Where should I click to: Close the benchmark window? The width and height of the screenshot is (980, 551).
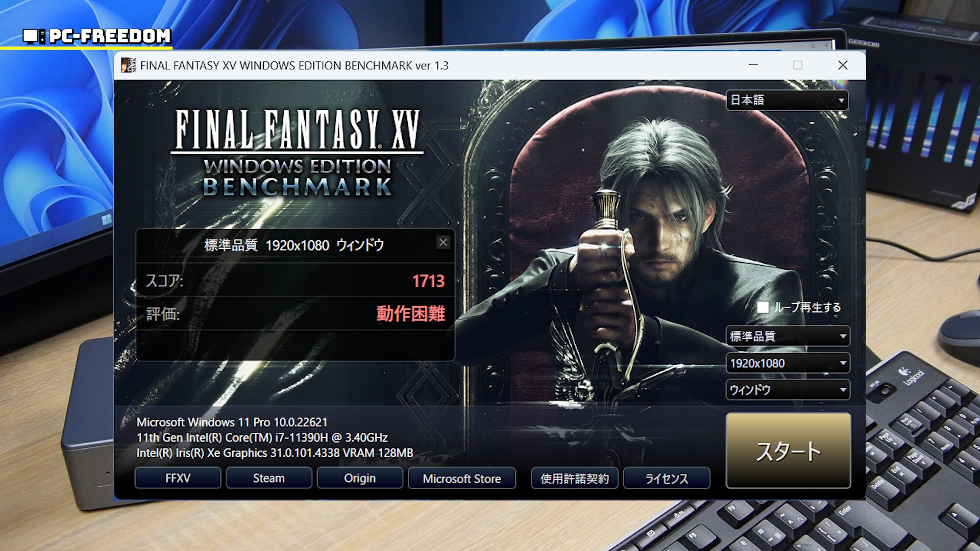point(842,65)
